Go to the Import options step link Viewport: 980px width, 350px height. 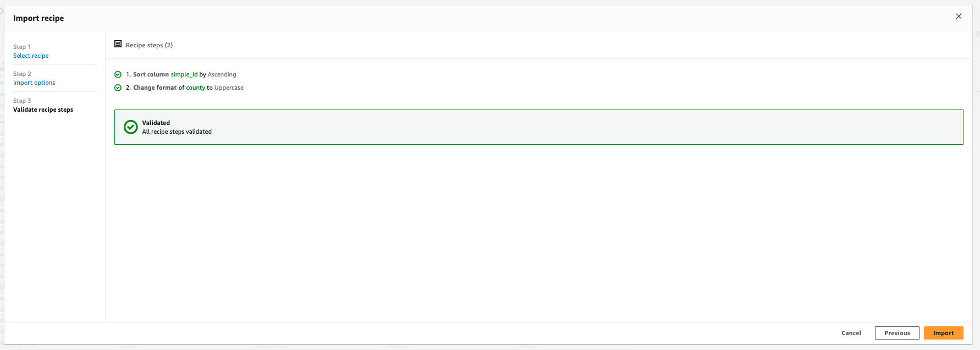pos(34,82)
